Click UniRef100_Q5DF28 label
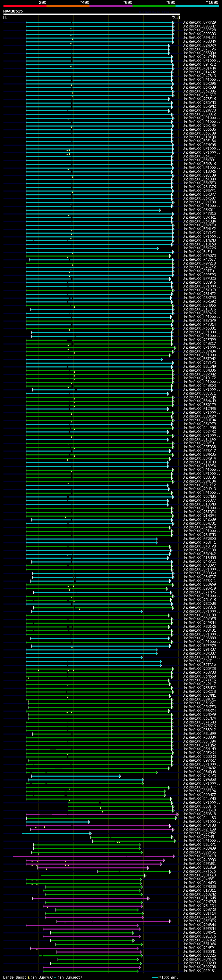The height and width of the screenshot is (980, 222). 199,669
